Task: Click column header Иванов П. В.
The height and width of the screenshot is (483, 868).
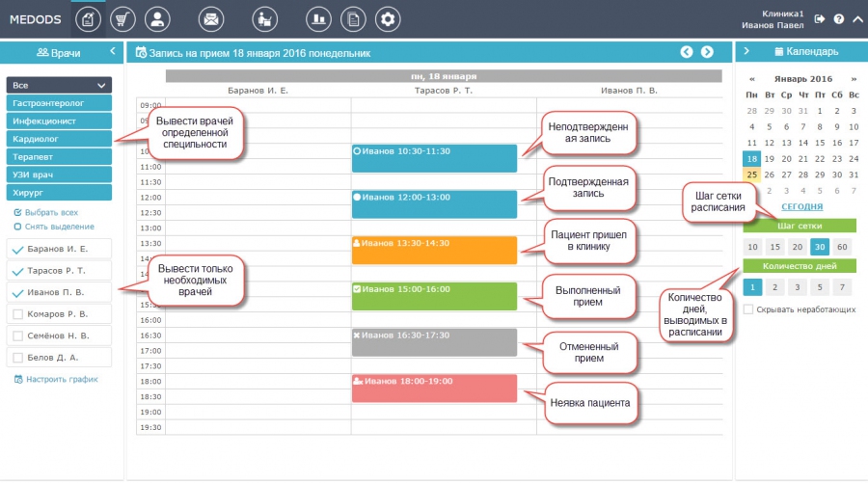Action: (629, 91)
